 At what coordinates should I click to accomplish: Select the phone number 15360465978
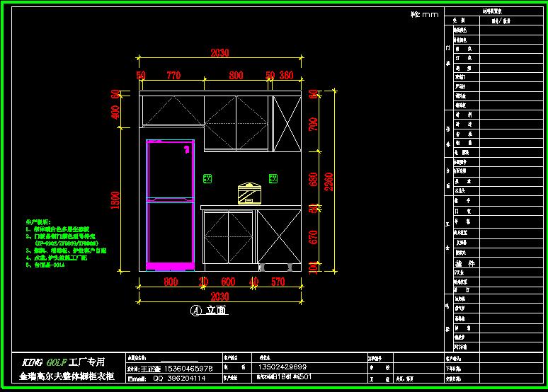[x=188, y=369]
